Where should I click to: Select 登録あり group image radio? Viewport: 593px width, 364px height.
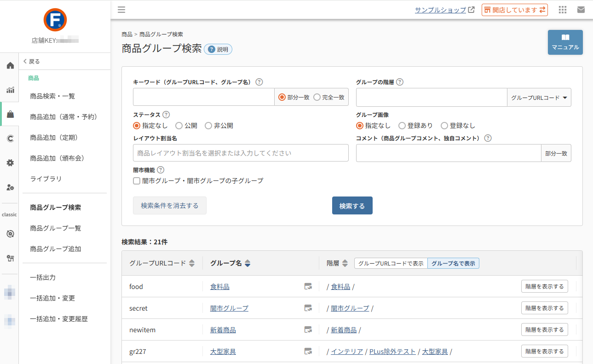click(x=402, y=125)
